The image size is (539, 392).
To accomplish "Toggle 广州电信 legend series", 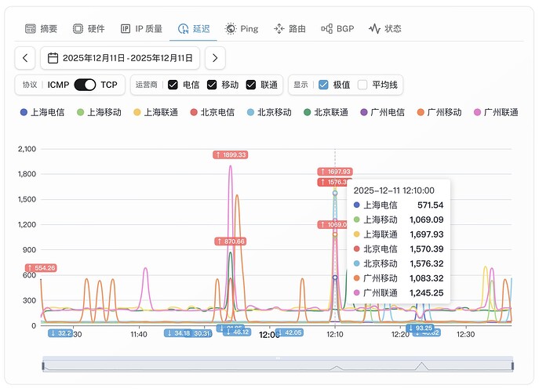I will pyautogui.click(x=383, y=112).
